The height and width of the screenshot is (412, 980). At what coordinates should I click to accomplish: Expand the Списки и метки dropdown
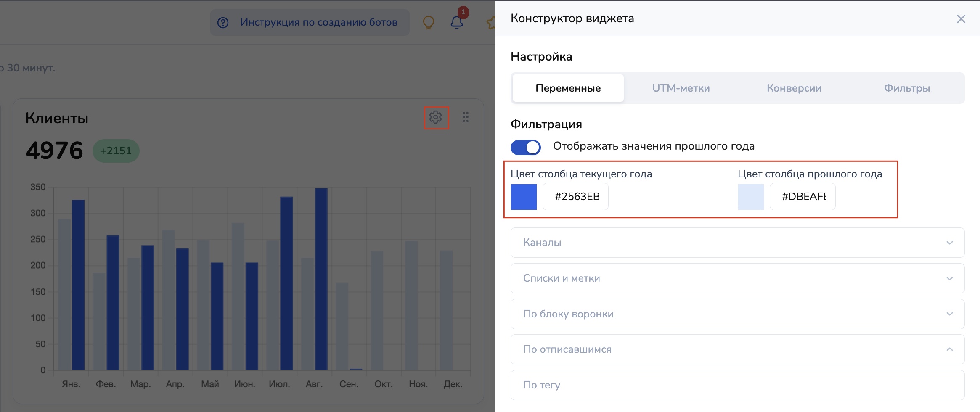point(737,278)
